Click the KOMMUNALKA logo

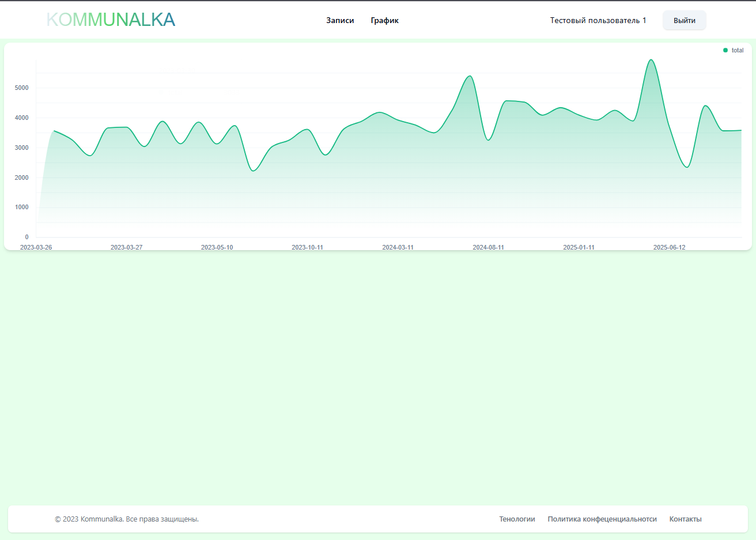pos(111,20)
